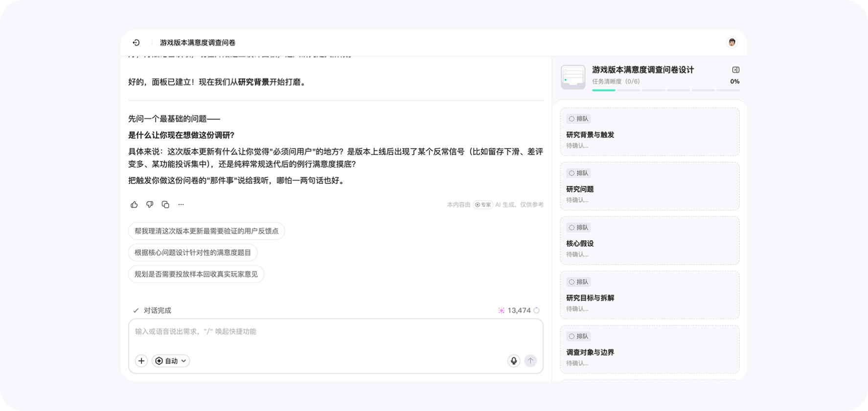Choose suggestion 根据核心问题设计针对性的满意度题目
868x411 pixels.
coord(193,252)
